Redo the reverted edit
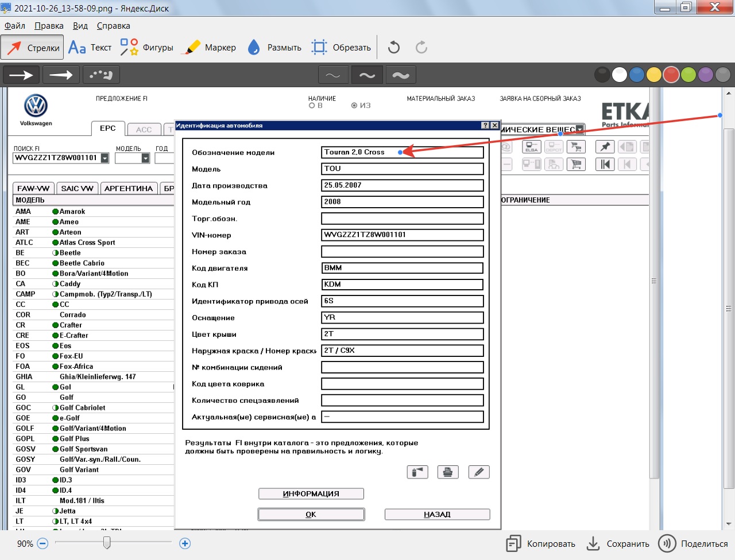 click(421, 48)
